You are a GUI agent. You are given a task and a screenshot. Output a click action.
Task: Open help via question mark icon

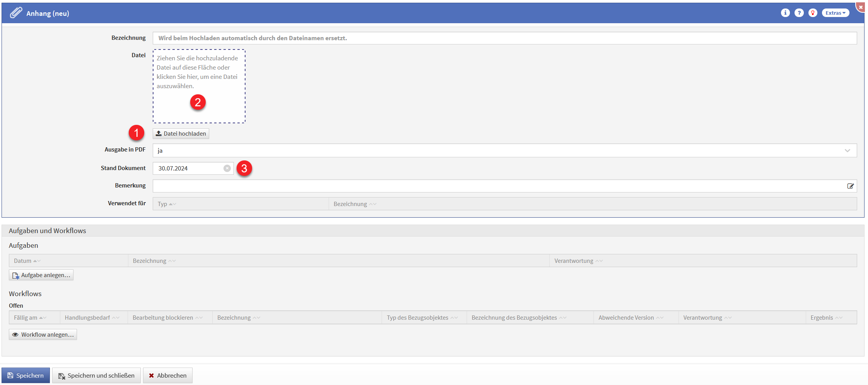[x=799, y=13]
